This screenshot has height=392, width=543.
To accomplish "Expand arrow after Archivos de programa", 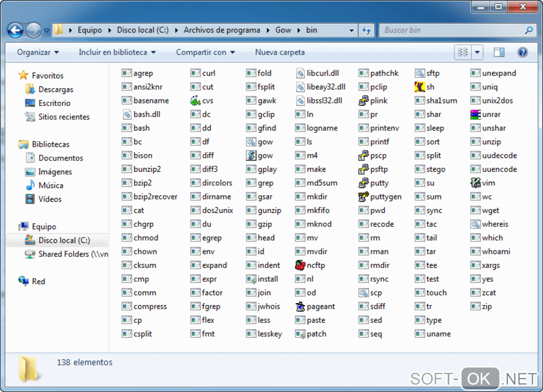I will coord(268,30).
